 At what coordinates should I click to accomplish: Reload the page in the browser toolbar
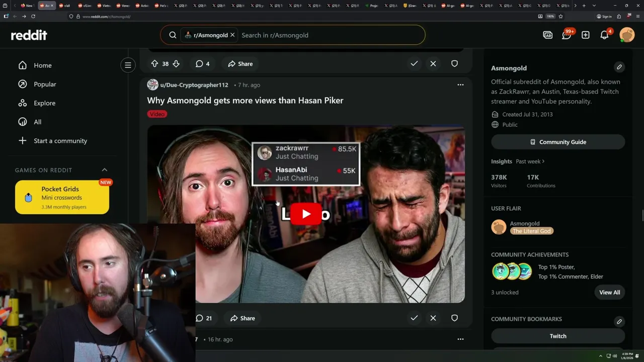click(33, 16)
